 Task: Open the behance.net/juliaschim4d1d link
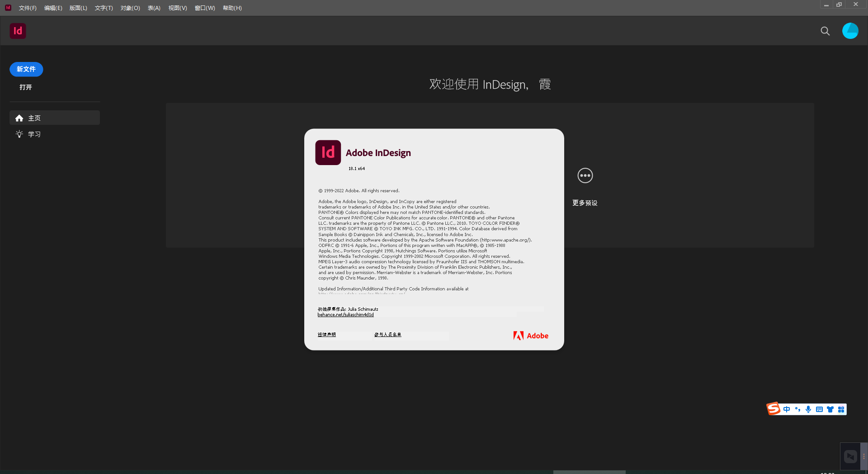tap(345, 314)
